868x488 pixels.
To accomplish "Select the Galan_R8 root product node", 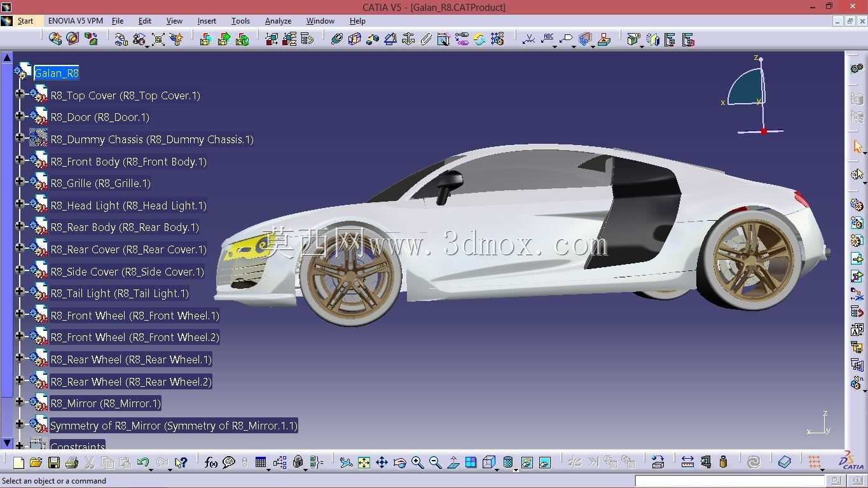I will coord(57,73).
